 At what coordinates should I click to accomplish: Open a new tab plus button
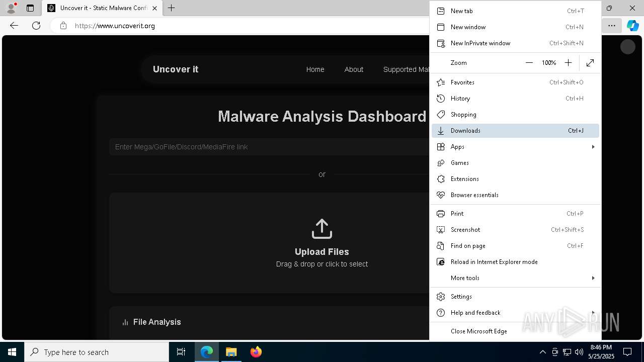point(172,8)
